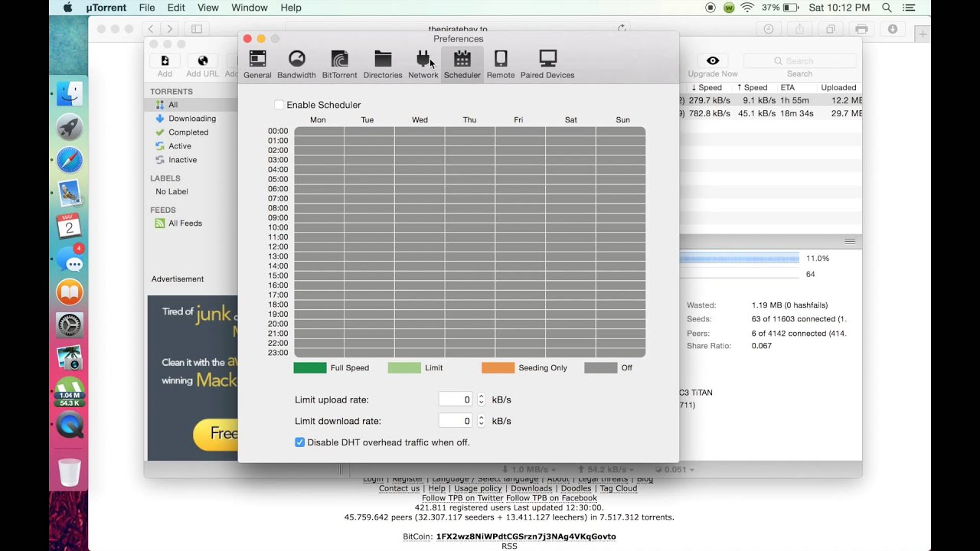Click the Usage policy link on webpage

pos(478,488)
